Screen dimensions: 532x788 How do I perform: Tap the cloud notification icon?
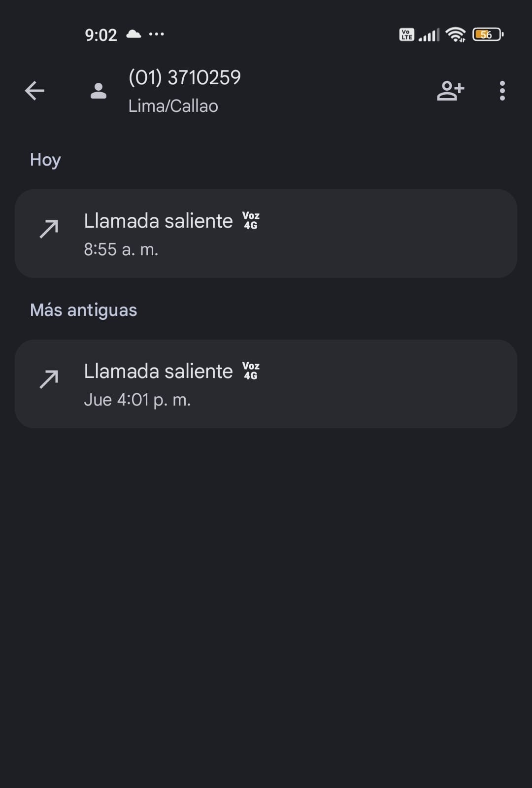[x=133, y=34]
